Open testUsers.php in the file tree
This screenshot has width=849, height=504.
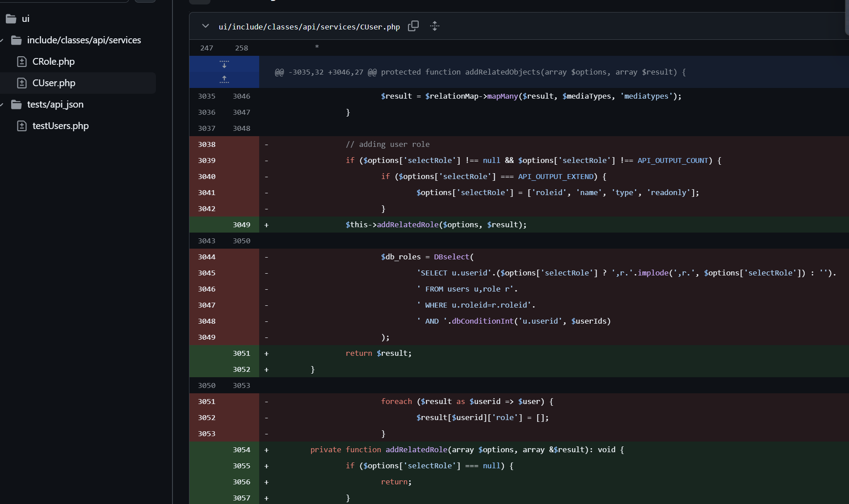click(60, 126)
